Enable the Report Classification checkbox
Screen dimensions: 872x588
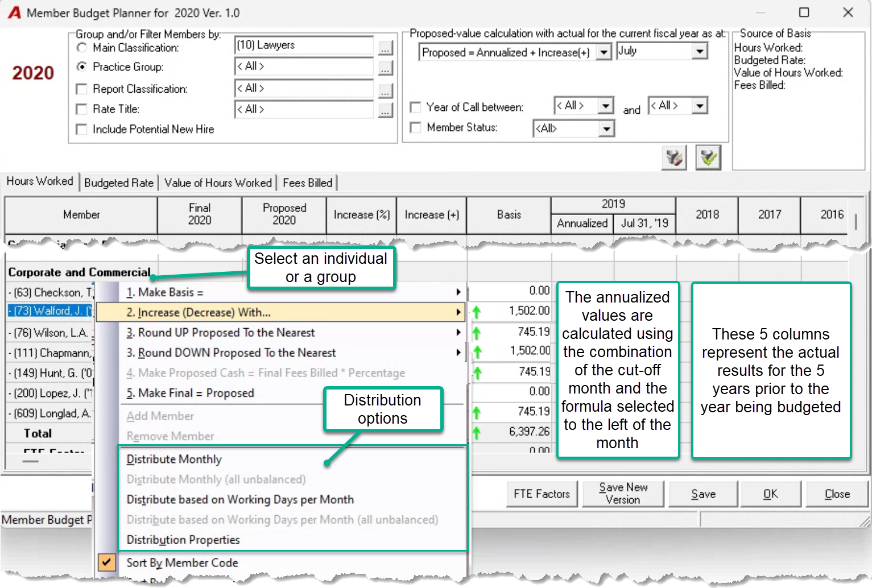click(82, 89)
